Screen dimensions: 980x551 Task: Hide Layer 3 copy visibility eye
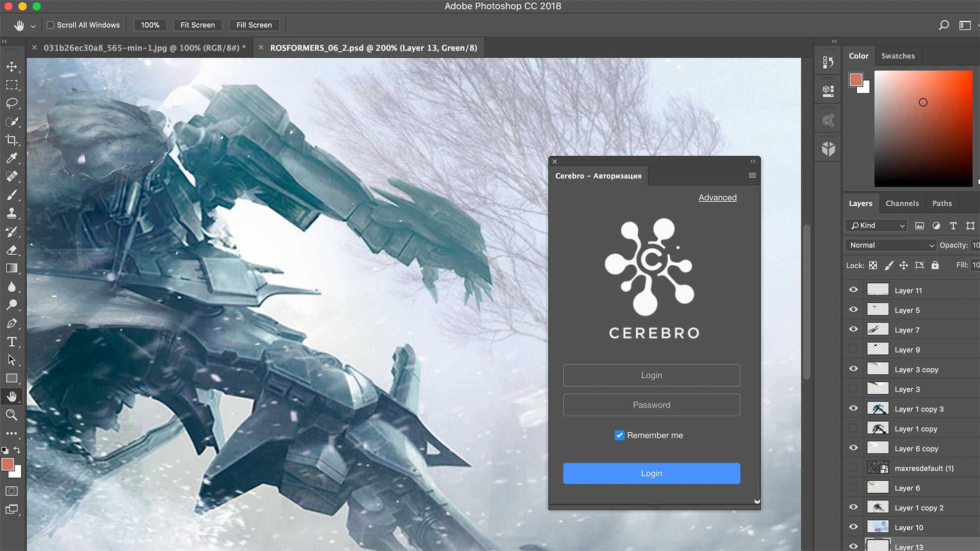(853, 369)
